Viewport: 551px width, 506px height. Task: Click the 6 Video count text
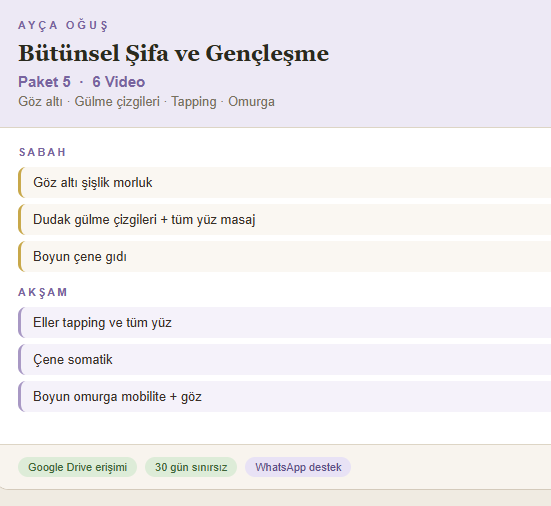(118, 82)
